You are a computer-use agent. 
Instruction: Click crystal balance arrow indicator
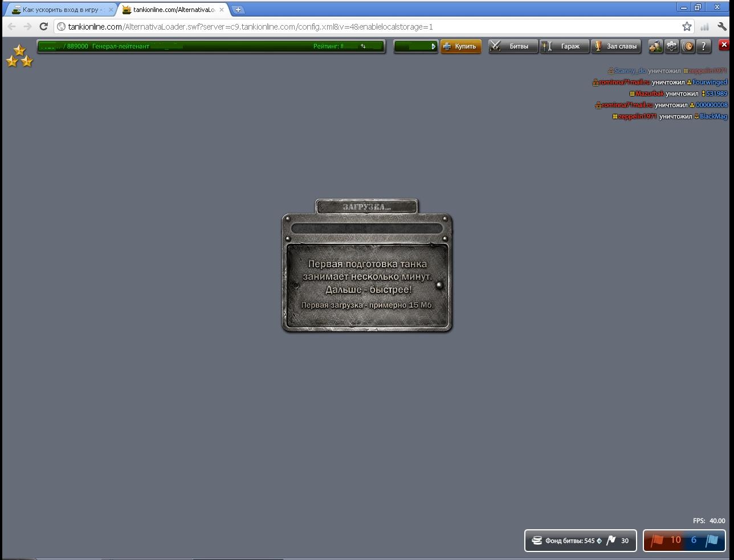433,47
